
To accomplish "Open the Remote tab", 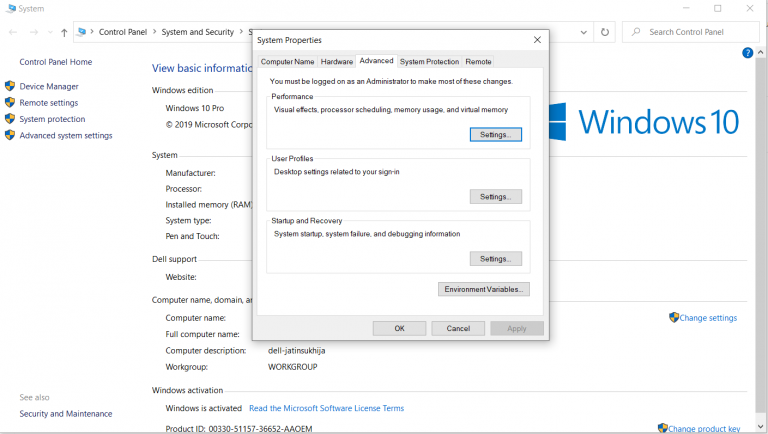I will [x=478, y=62].
